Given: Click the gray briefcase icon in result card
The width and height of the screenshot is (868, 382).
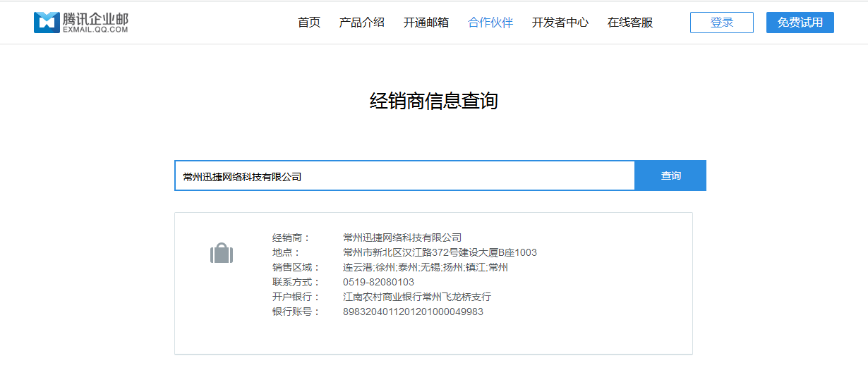Looking at the screenshot, I should pyautogui.click(x=222, y=253).
